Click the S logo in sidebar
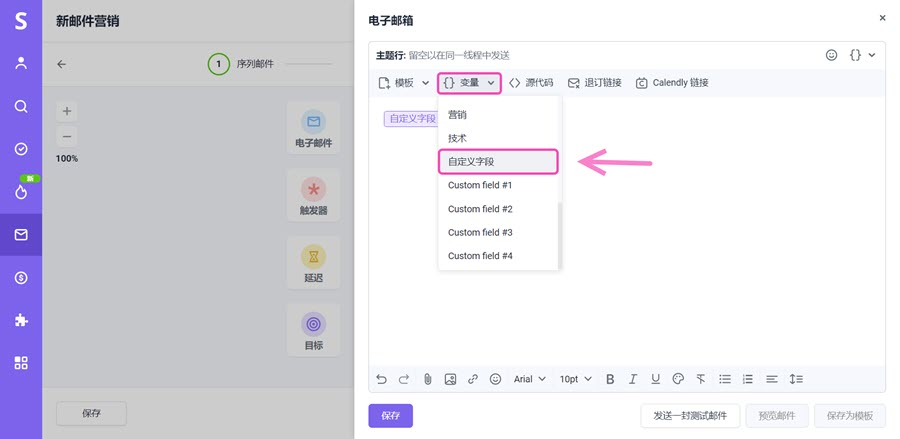Viewport: 900px width, 439px height. tap(21, 21)
